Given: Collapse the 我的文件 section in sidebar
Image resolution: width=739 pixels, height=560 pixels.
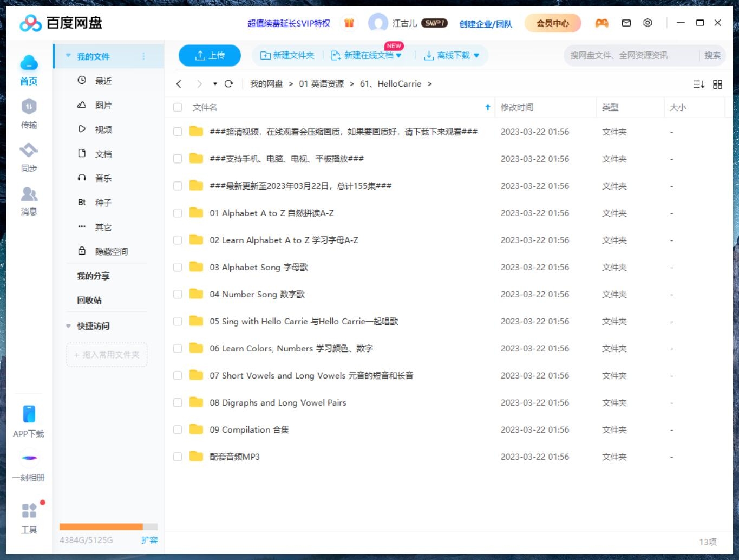Looking at the screenshot, I should (68, 56).
